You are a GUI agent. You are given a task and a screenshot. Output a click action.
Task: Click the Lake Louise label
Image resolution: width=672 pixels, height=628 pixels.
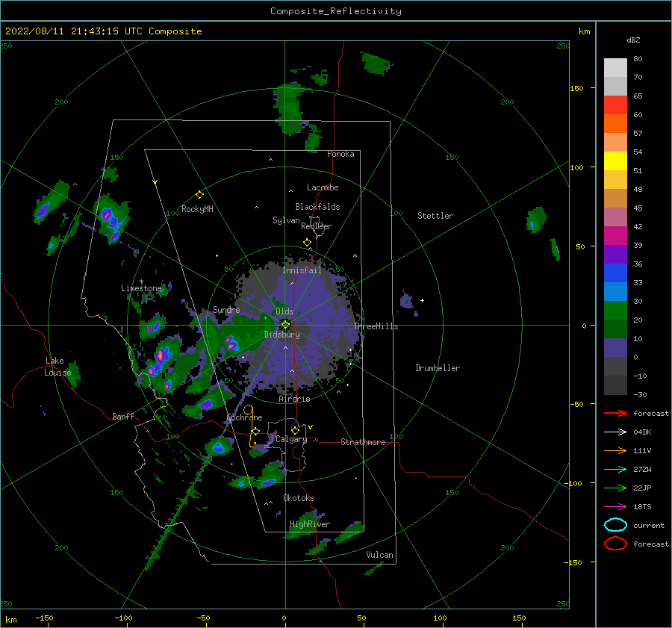click(57, 367)
